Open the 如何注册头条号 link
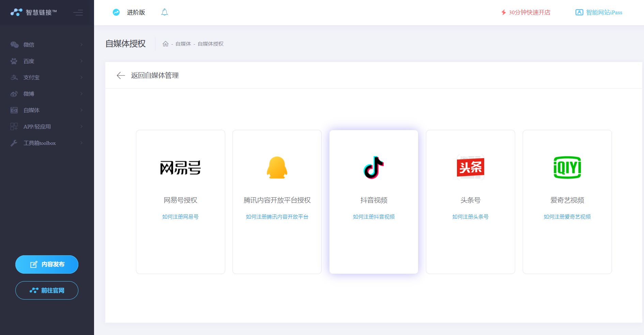The width and height of the screenshot is (644, 335). (470, 217)
